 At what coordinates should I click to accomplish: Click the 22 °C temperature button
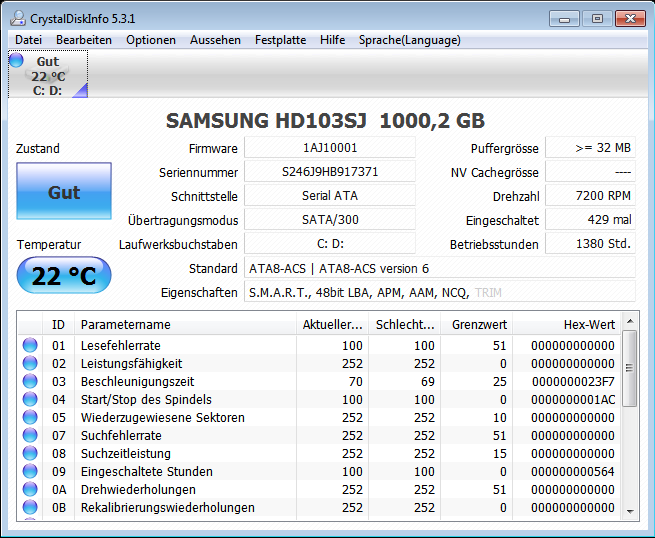click(x=64, y=275)
